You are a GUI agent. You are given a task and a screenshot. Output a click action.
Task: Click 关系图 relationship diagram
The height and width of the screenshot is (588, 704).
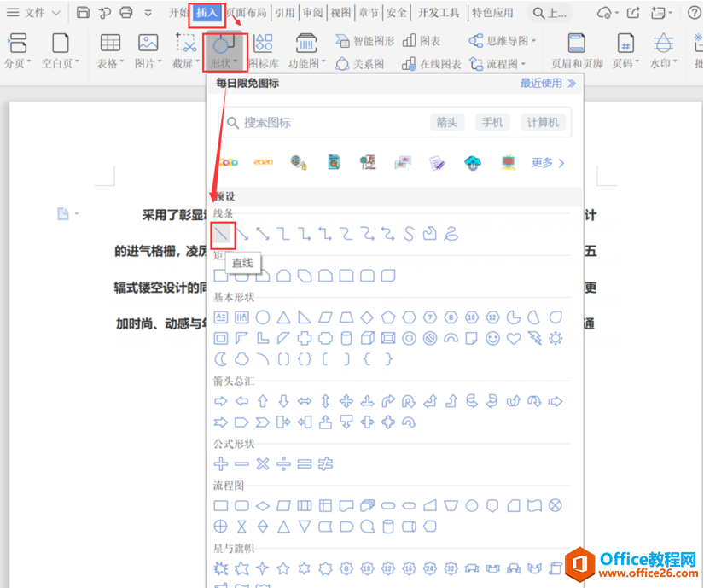click(x=359, y=64)
